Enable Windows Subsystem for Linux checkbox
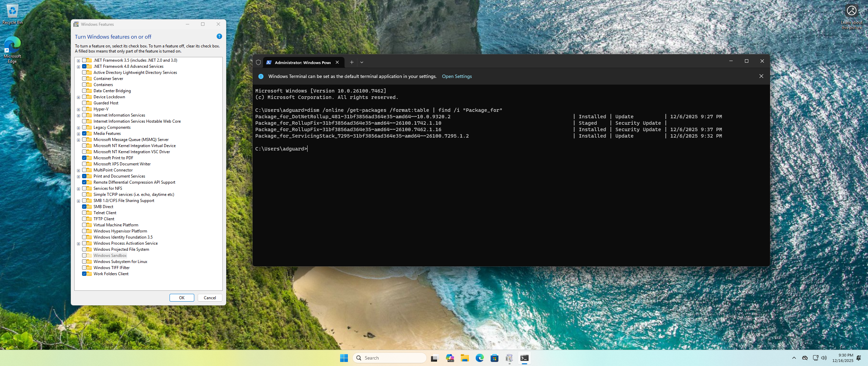Image resolution: width=868 pixels, height=366 pixels. pos(84,262)
